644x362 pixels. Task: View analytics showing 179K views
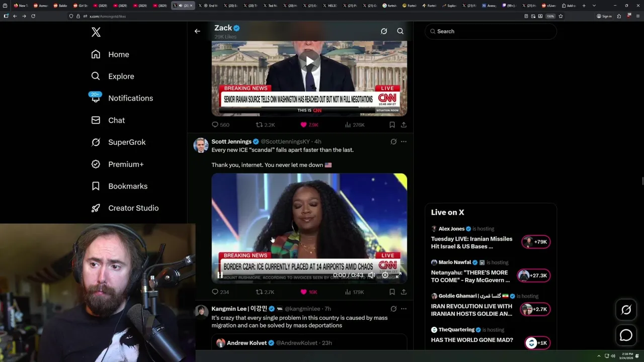(x=355, y=292)
